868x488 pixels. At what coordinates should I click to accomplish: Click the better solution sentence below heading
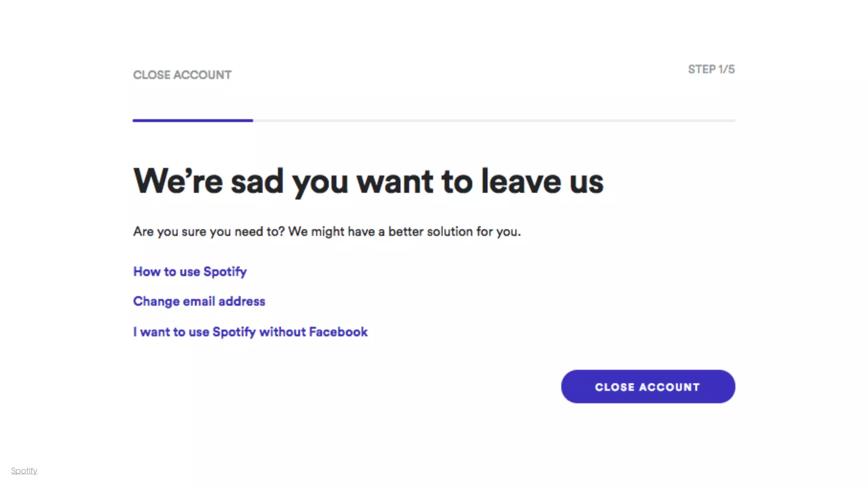click(x=327, y=232)
